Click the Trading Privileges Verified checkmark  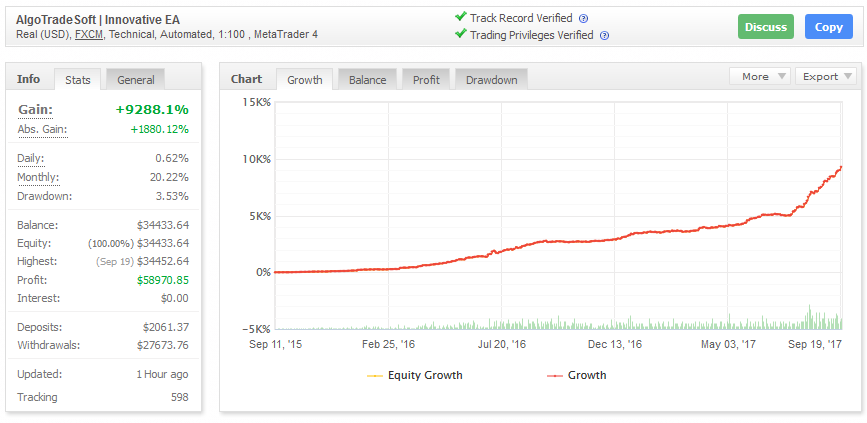pos(460,34)
